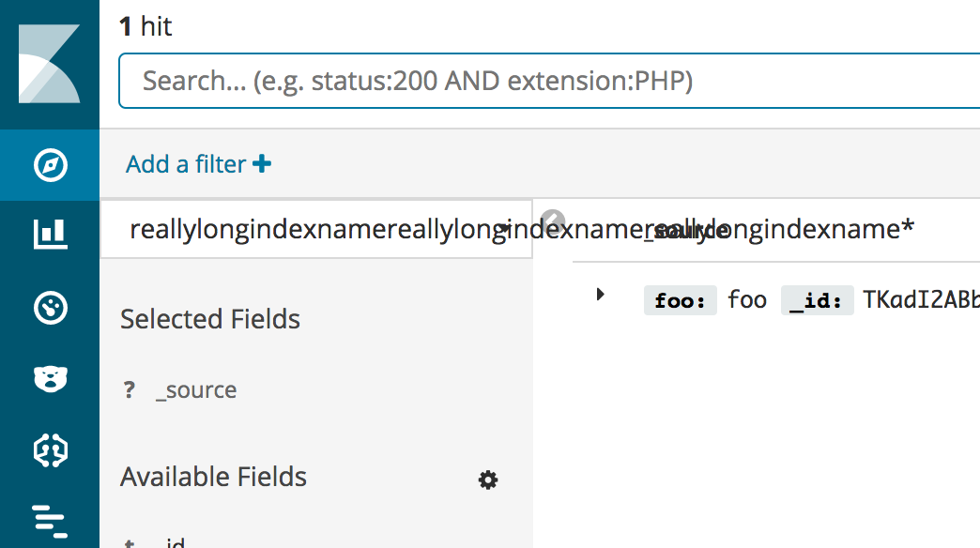Select the Discover compass icon
Viewport: 980px width, 548px height.
51,164
